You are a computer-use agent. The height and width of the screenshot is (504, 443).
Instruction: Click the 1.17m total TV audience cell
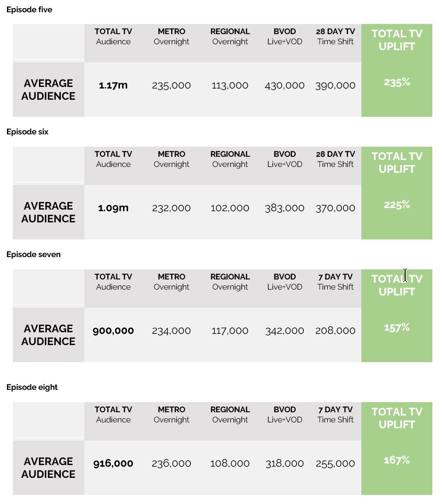point(113,85)
